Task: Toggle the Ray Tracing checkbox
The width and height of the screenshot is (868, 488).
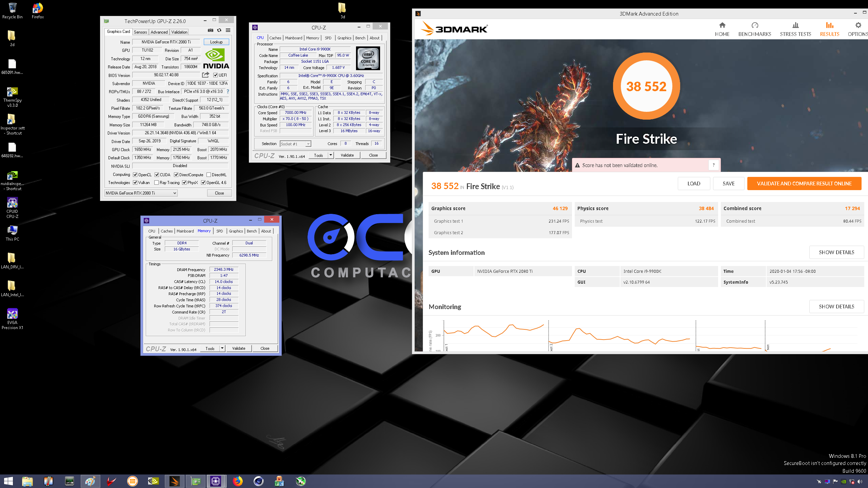Action: point(157,183)
